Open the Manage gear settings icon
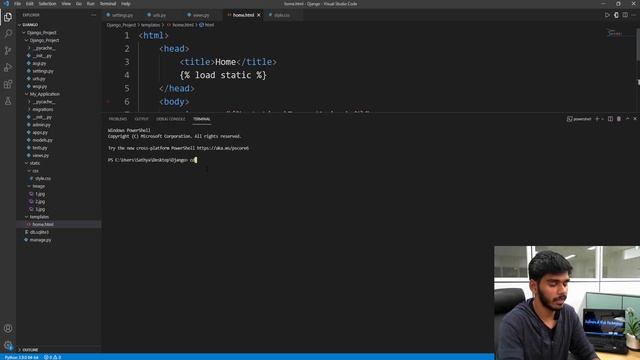 pos(8,345)
